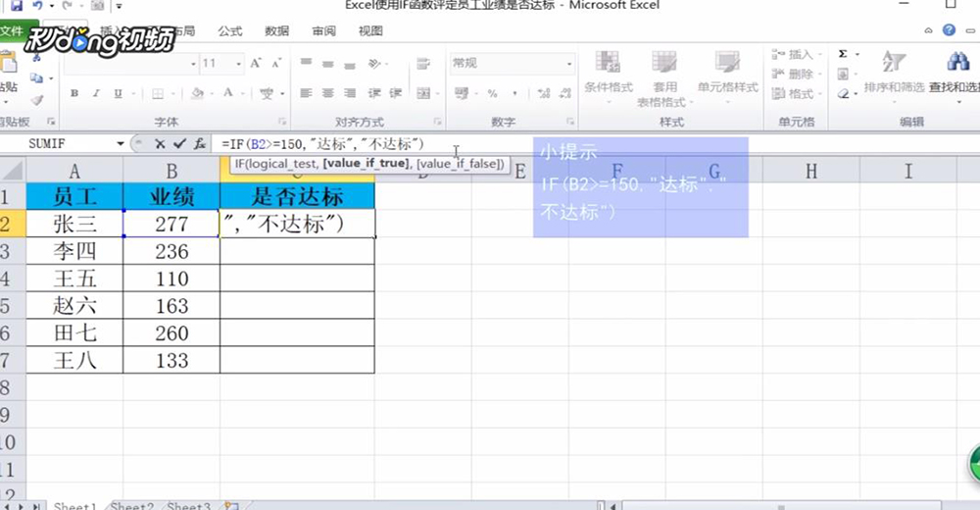Click the AutoSum sigma icon
This screenshot has height=510, width=980.
(843, 55)
